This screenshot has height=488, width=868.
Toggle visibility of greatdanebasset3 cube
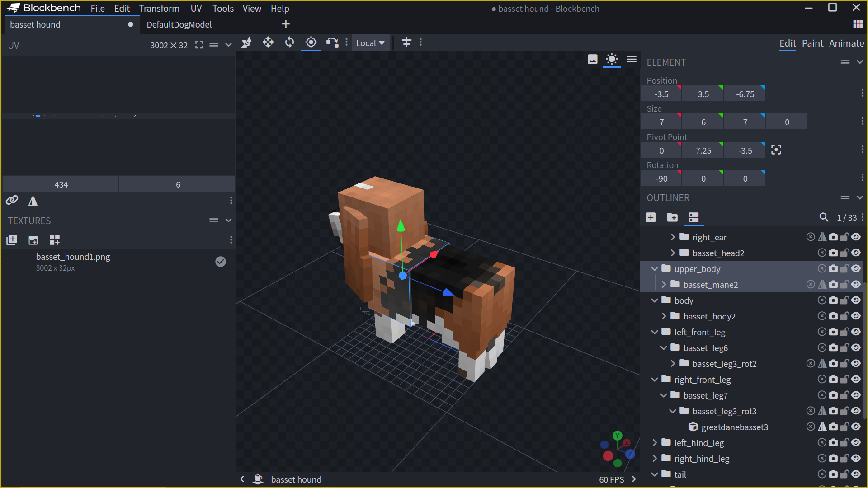coord(856,427)
